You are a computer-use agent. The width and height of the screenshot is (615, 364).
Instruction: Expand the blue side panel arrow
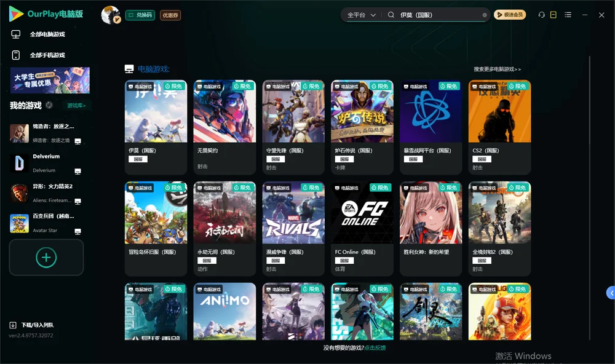click(x=611, y=293)
